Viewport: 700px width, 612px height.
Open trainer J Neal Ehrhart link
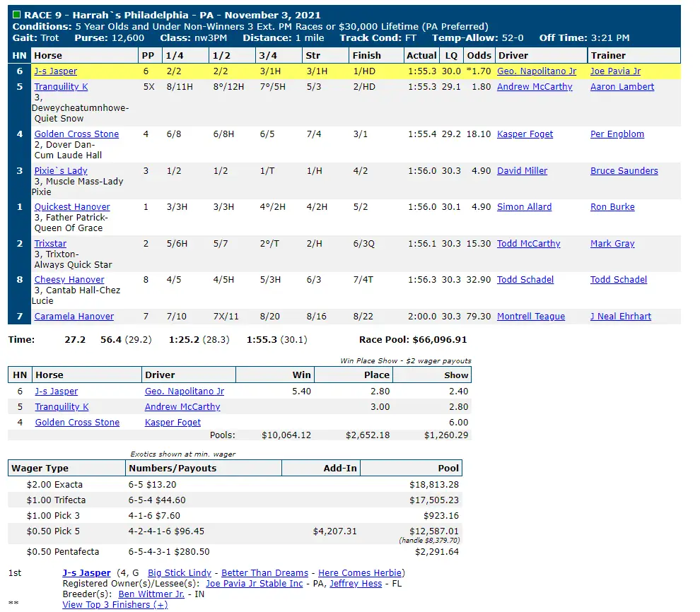(621, 317)
